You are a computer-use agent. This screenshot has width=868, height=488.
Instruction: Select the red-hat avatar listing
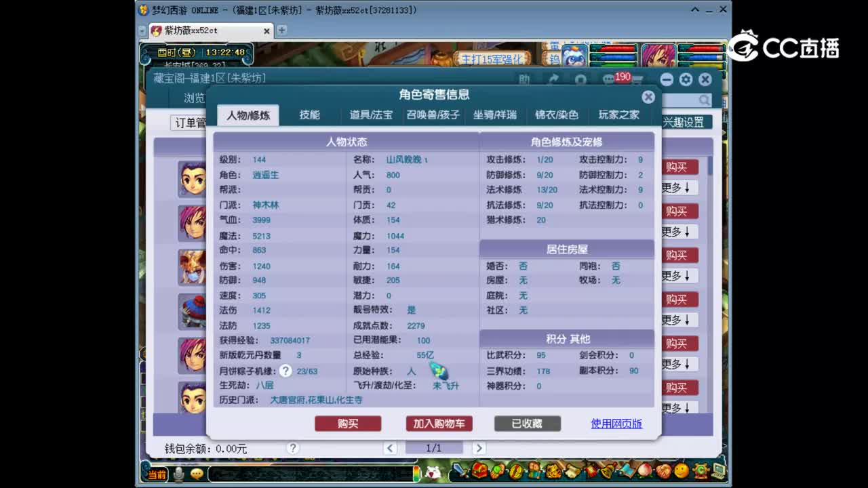[x=193, y=311]
